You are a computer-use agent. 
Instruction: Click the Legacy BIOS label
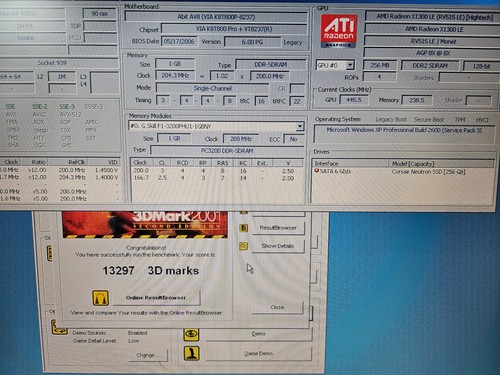pos(293,42)
